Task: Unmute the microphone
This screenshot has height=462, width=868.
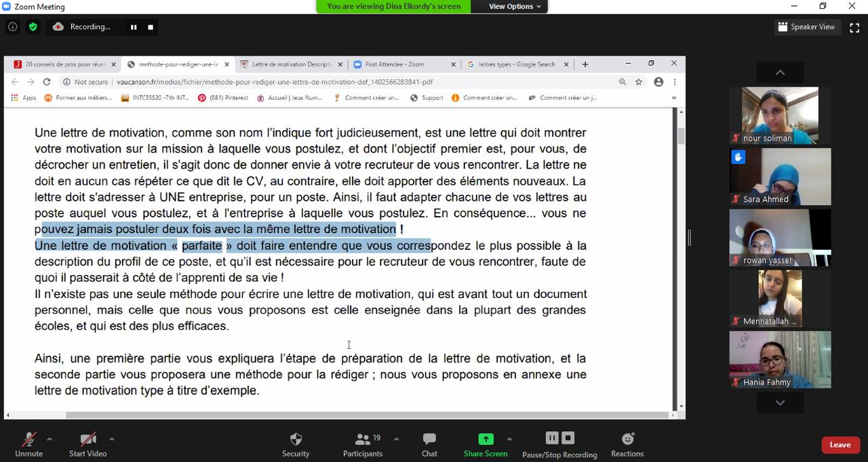Action: pyautogui.click(x=28, y=439)
